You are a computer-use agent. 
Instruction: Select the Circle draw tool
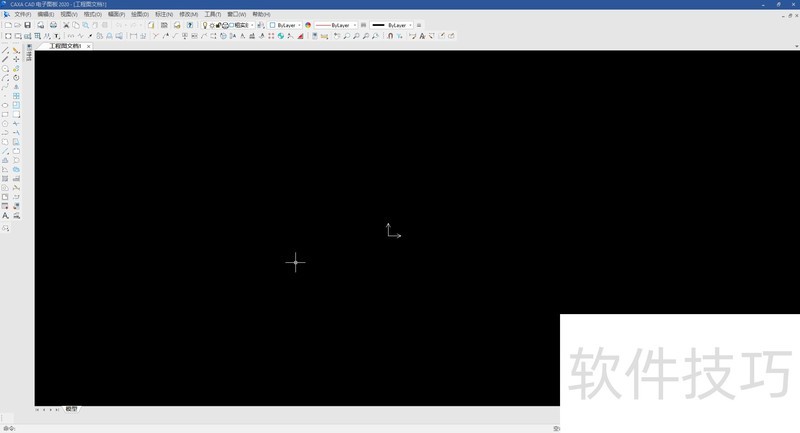(5, 69)
